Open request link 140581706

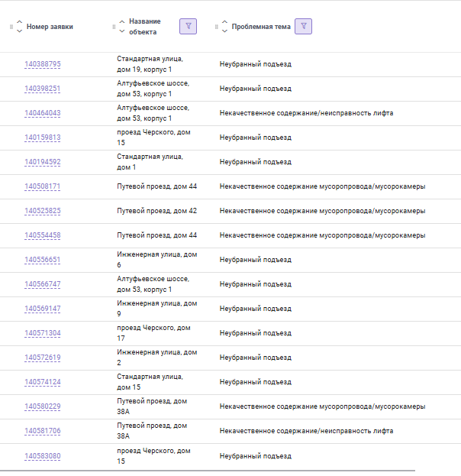[43, 431]
